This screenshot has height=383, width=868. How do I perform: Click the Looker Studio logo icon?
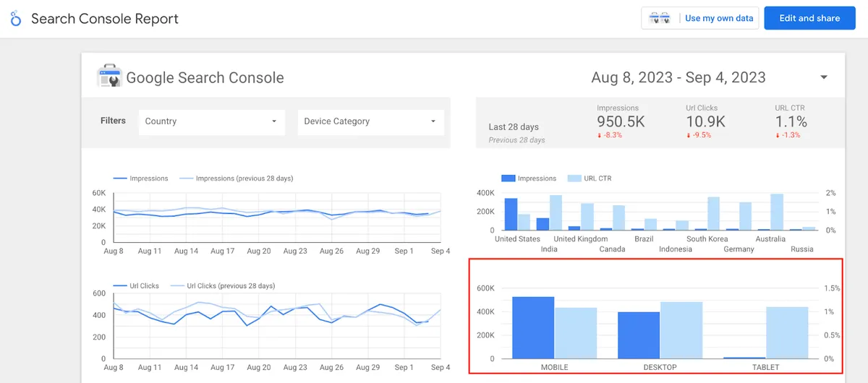(x=16, y=19)
